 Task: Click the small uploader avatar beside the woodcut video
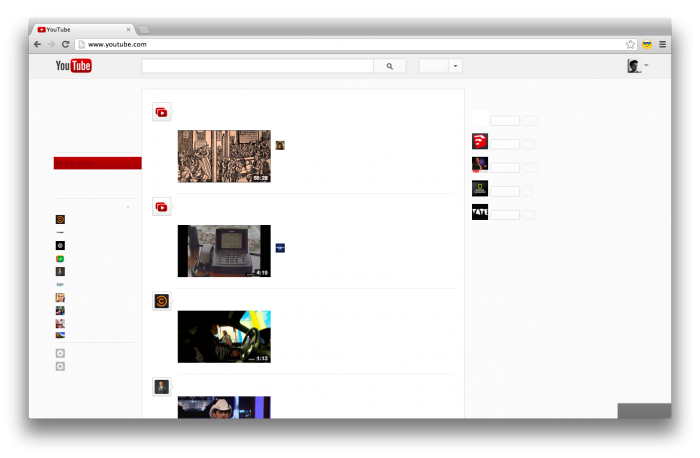(x=280, y=145)
